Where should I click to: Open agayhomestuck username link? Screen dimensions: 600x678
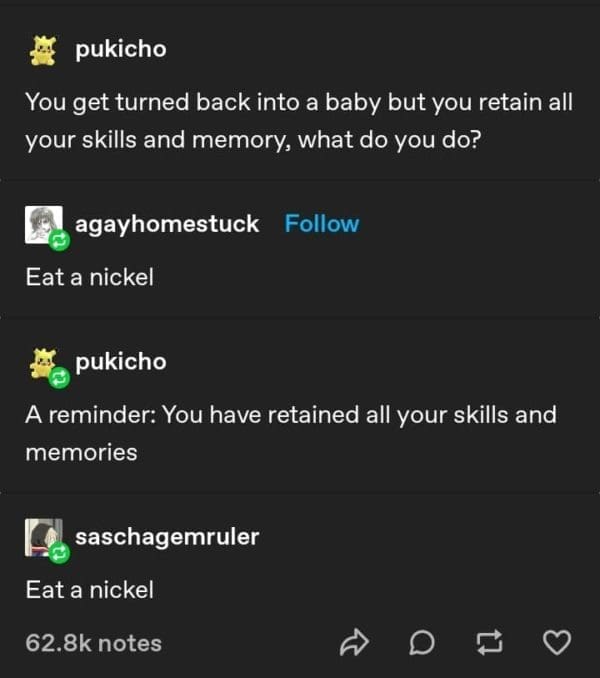(x=167, y=224)
